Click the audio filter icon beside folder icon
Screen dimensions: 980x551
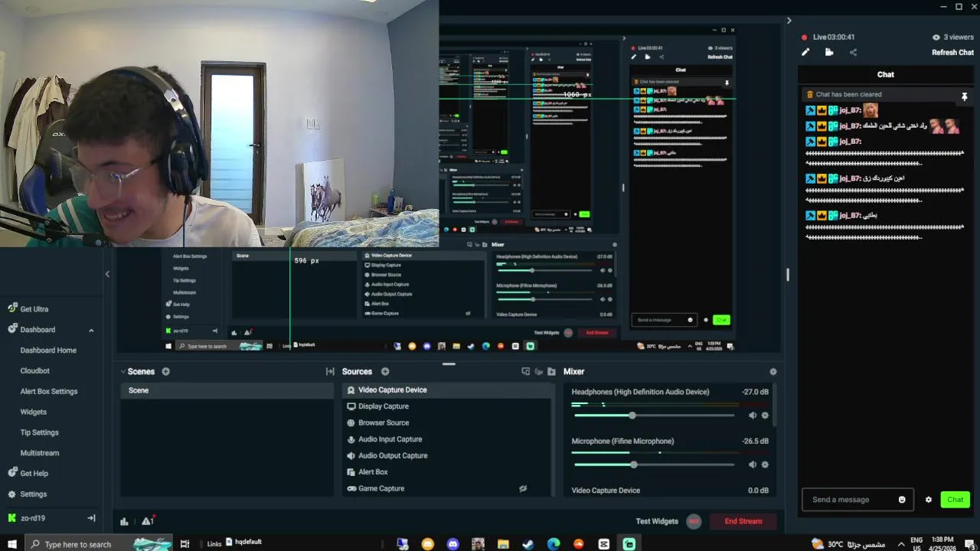[539, 371]
